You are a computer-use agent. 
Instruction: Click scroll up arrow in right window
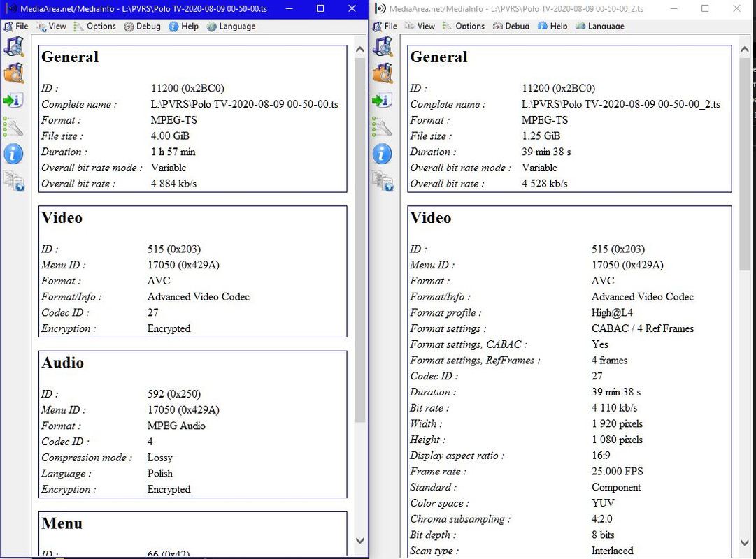[744, 49]
